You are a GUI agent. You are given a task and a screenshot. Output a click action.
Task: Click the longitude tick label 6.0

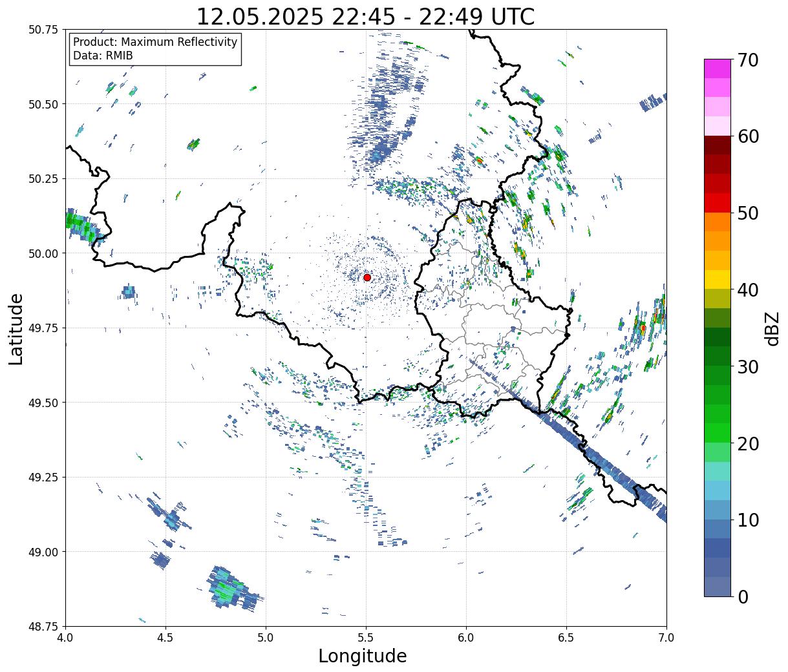tap(466, 638)
